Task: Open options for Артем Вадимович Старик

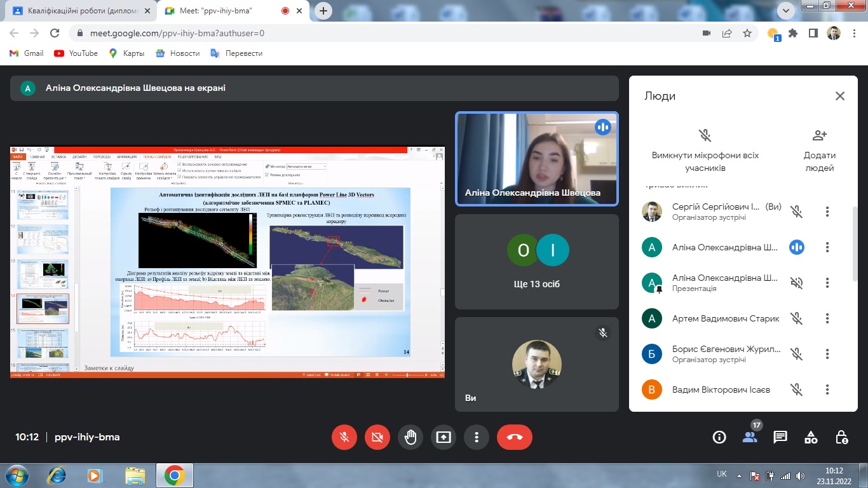Action: (827, 318)
